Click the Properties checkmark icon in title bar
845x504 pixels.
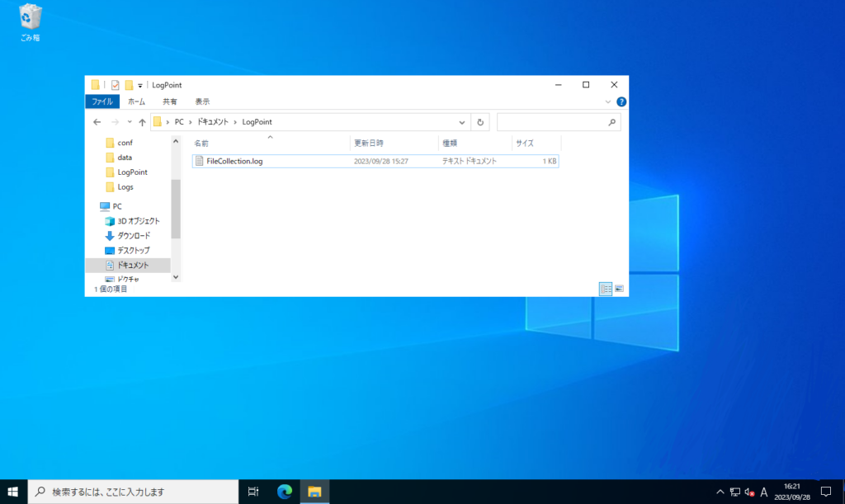tap(116, 85)
